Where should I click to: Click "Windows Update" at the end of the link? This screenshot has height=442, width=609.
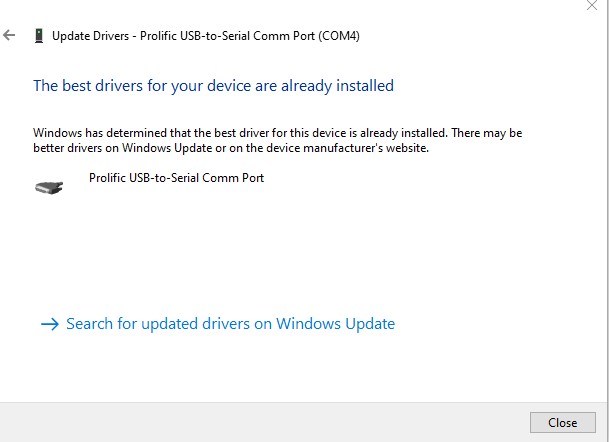point(336,324)
